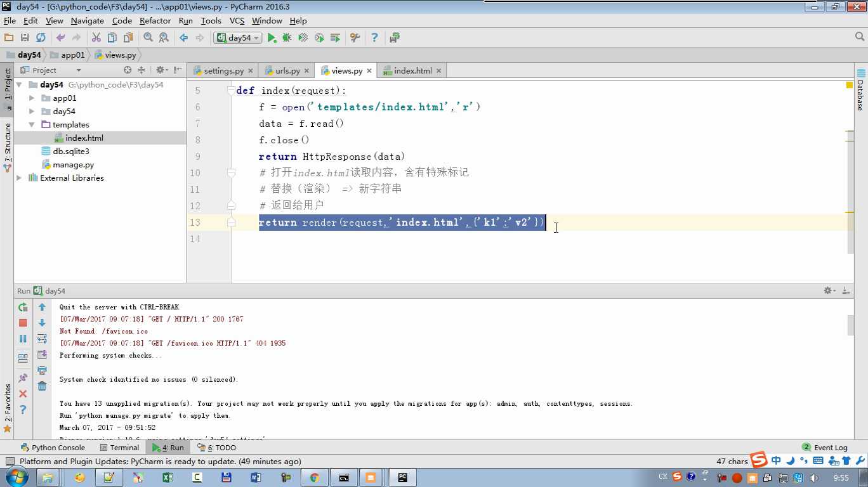Click app01 in breadcrumb bar
The image size is (868, 487).
click(x=67, y=55)
